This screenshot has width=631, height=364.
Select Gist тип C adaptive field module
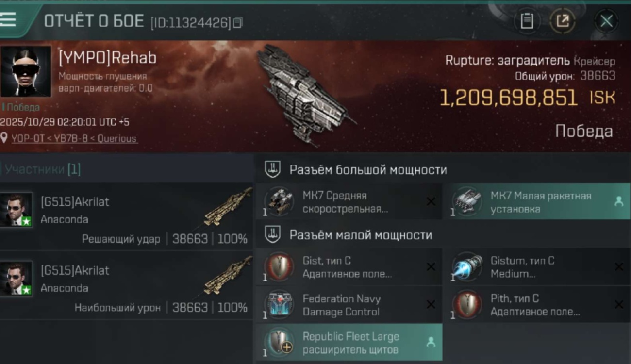click(x=349, y=266)
